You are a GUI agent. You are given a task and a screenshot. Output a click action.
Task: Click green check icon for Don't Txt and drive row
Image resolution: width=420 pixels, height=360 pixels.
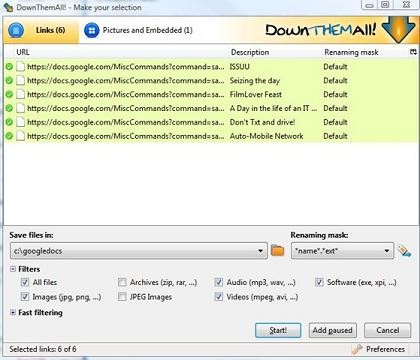9,122
